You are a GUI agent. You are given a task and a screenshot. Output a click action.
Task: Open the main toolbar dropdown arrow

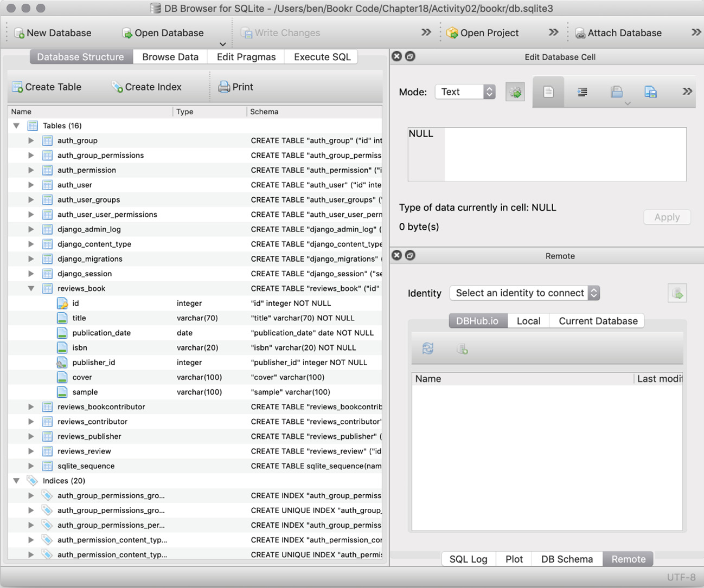pyautogui.click(x=223, y=44)
